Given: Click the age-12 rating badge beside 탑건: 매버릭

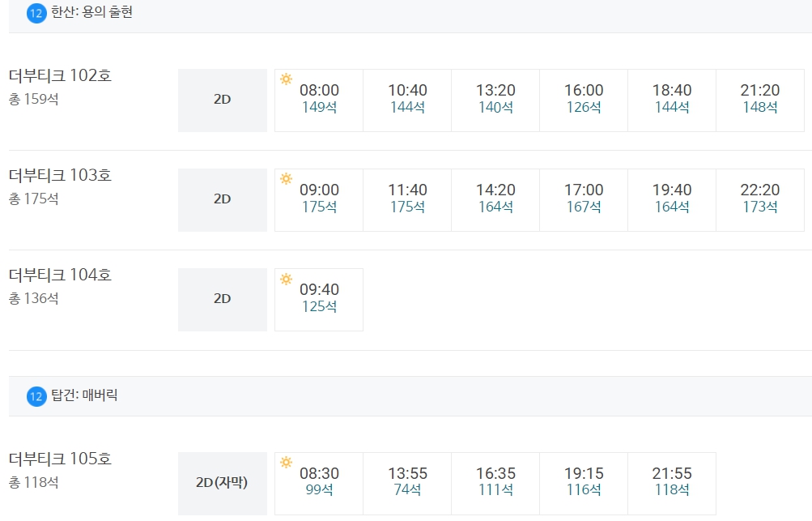Looking at the screenshot, I should pyautogui.click(x=36, y=396).
